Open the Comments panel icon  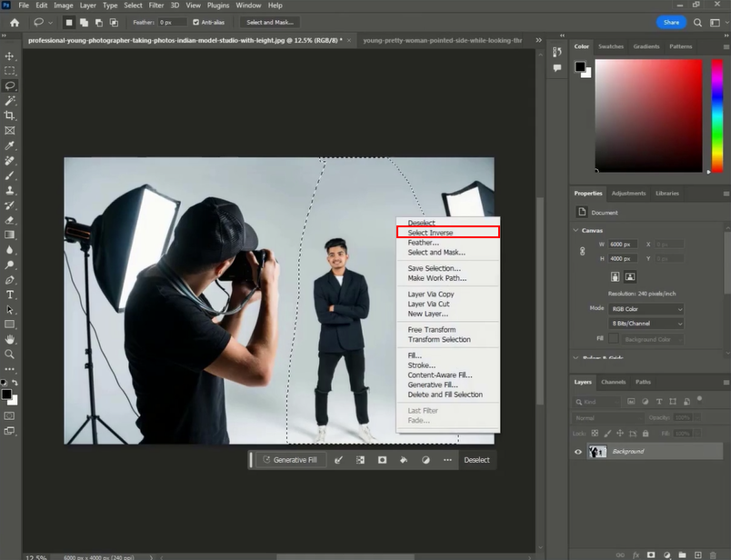(x=556, y=68)
